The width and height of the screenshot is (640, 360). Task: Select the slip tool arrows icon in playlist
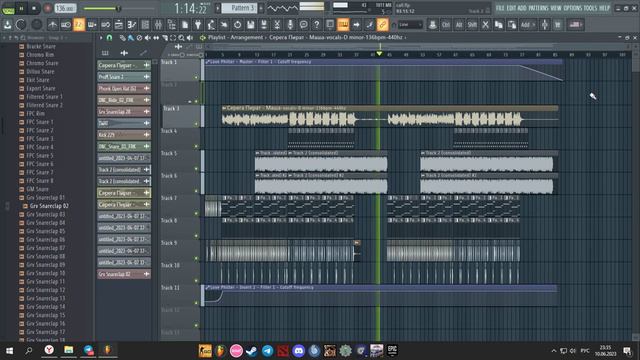pyautogui.click(x=156, y=38)
